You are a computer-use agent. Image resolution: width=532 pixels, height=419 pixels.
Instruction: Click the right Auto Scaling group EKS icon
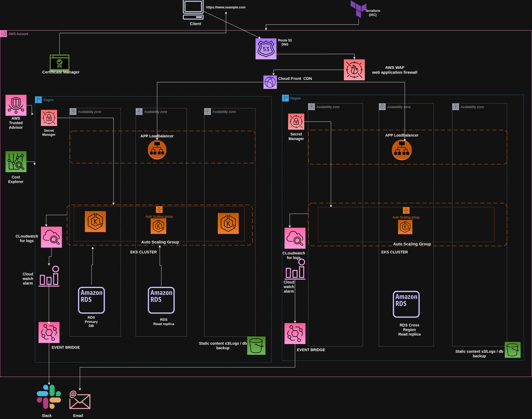(405, 227)
